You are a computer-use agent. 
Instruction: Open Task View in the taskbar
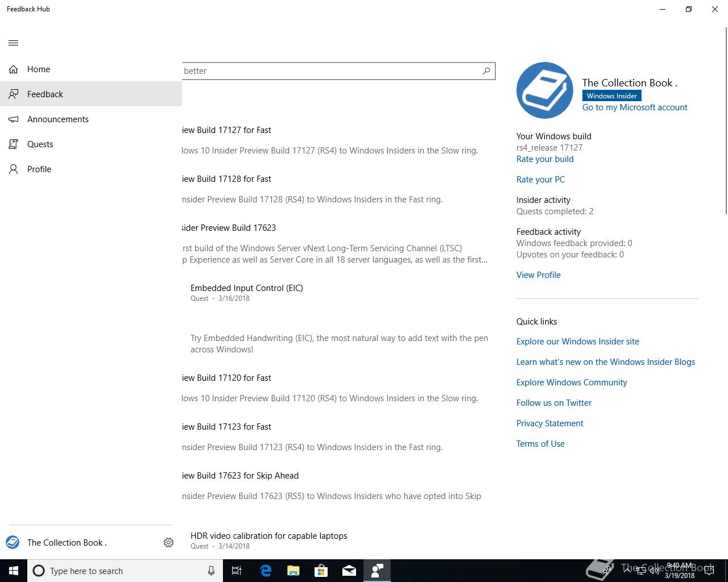click(x=237, y=571)
